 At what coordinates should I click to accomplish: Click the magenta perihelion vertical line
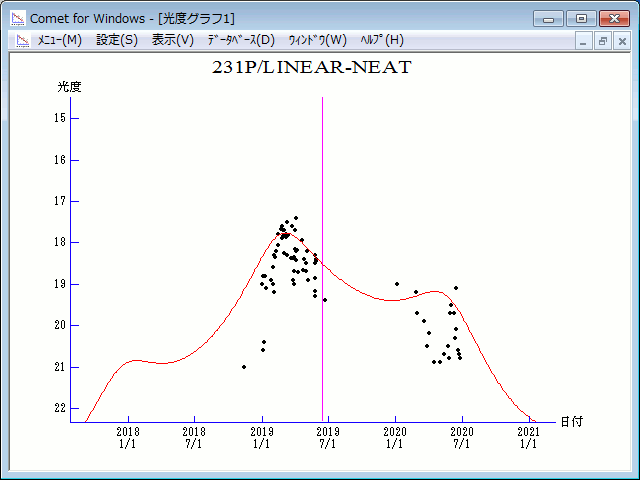(322, 259)
